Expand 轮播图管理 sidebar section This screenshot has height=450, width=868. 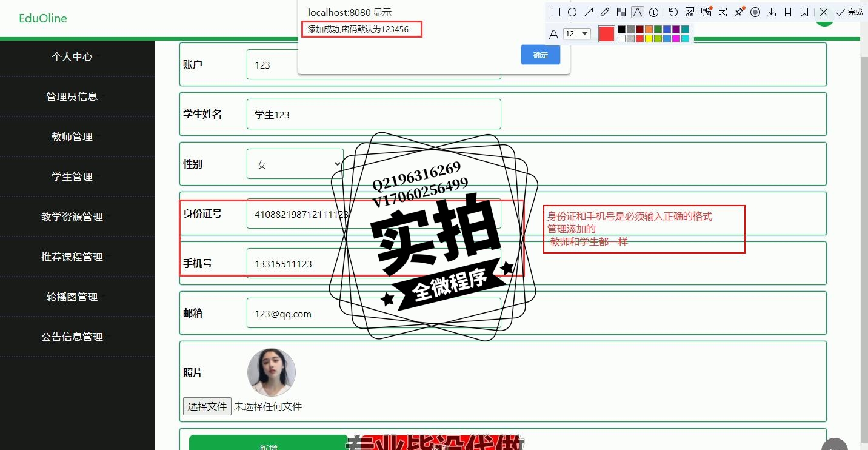(72, 297)
